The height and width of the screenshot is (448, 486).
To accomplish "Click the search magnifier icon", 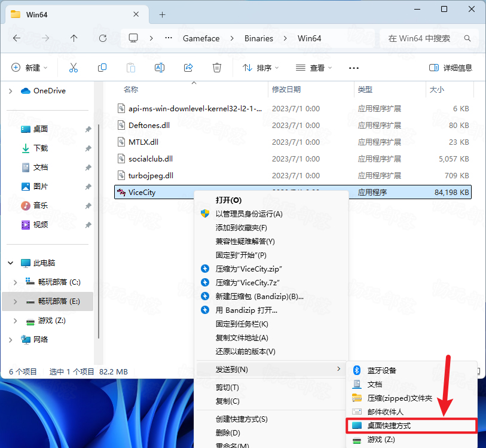I will (467, 38).
